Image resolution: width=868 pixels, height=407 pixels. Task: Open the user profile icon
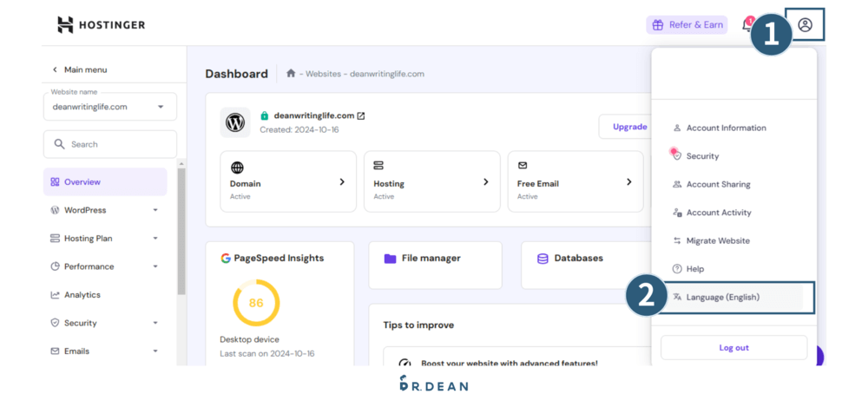[x=805, y=25]
